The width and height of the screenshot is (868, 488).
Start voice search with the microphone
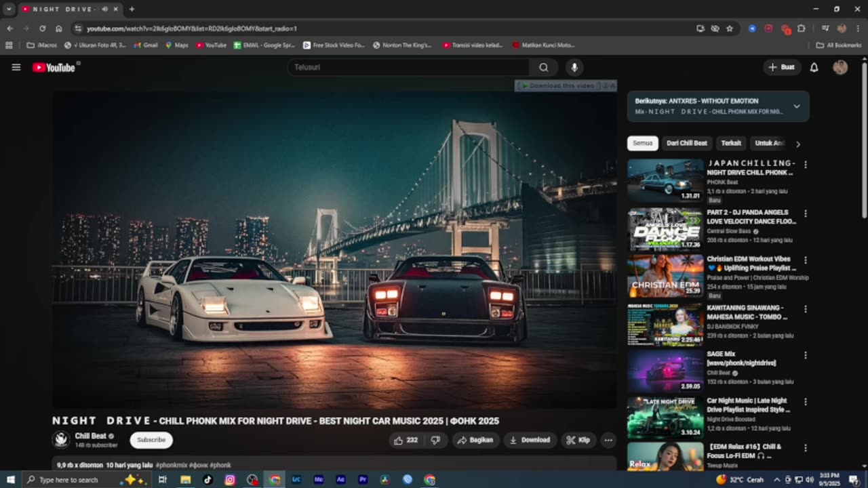click(x=574, y=67)
